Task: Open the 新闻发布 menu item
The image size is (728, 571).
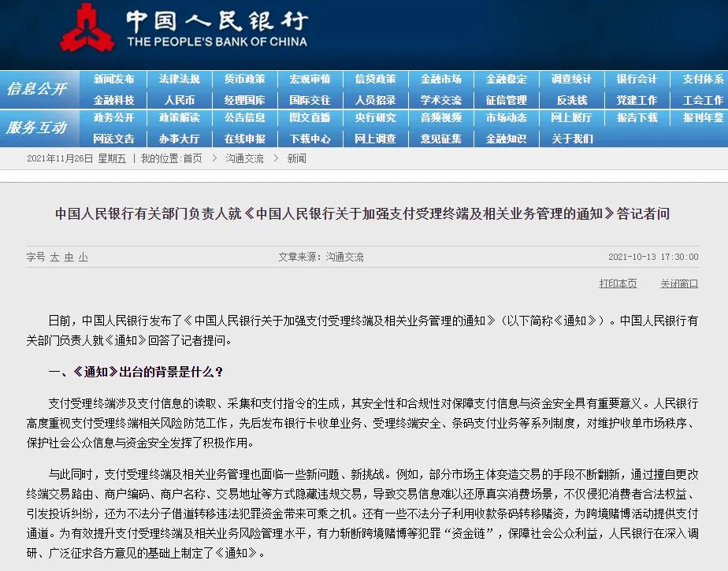Action: (x=113, y=80)
